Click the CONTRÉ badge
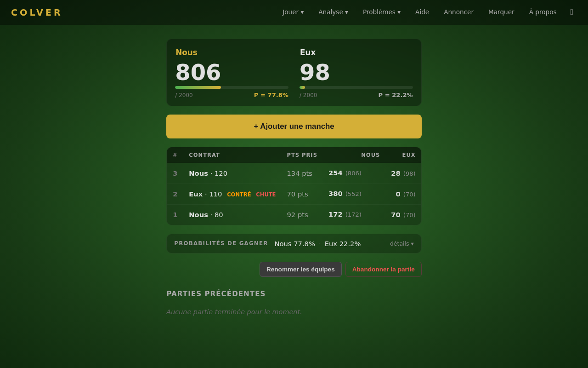588x368 pixels. [239, 195]
